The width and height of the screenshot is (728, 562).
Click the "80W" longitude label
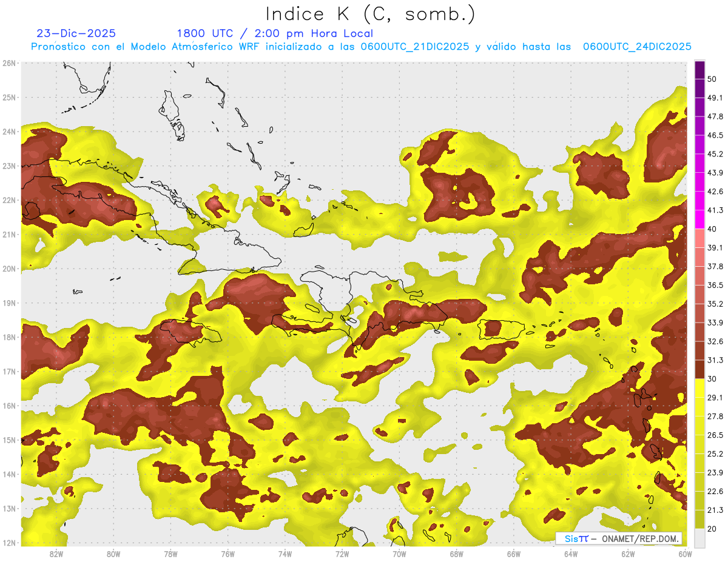(113, 554)
